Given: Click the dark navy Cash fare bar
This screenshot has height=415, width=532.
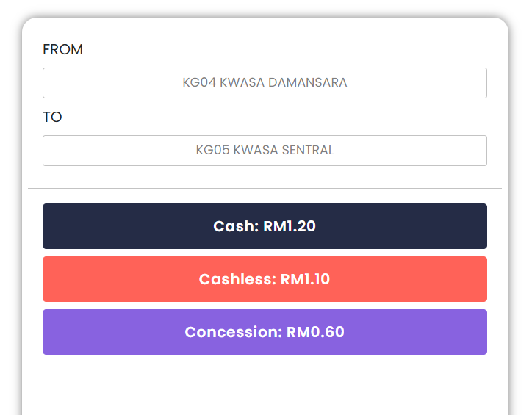Looking at the screenshot, I should coord(110,226).
